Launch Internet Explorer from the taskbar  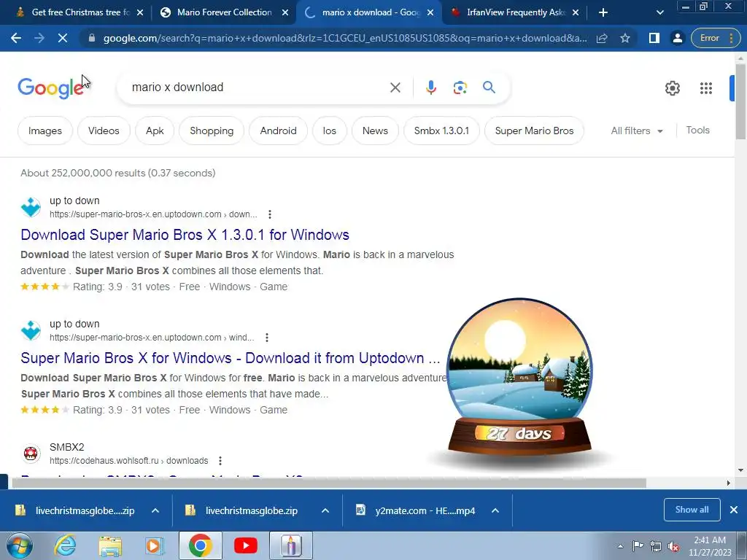point(65,545)
